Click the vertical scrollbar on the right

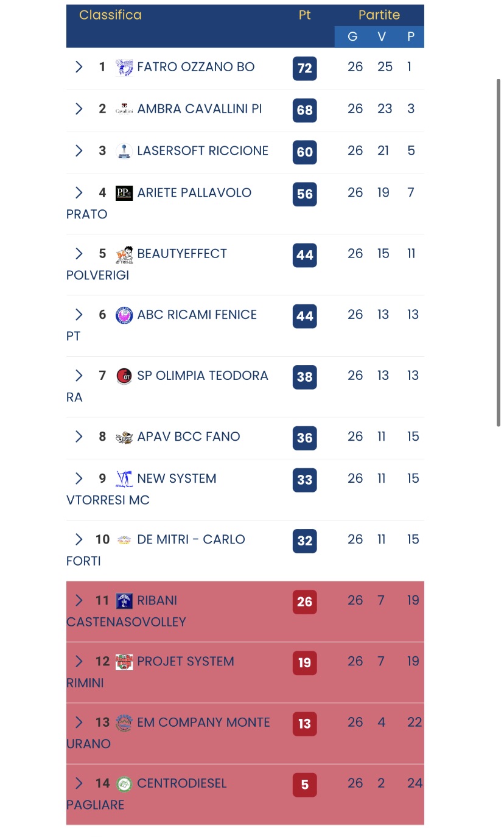(499, 253)
